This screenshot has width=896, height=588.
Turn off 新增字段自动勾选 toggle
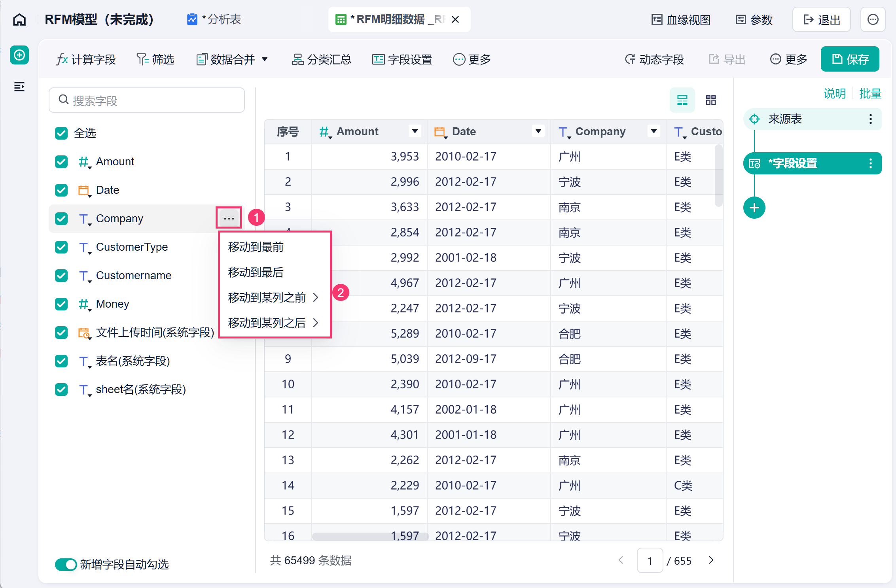click(66, 564)
